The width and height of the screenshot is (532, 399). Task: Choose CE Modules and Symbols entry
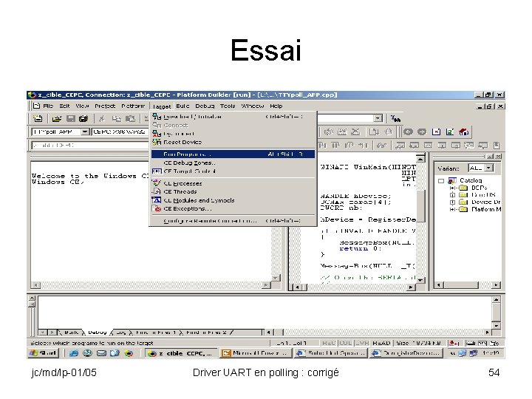[233, 200]
